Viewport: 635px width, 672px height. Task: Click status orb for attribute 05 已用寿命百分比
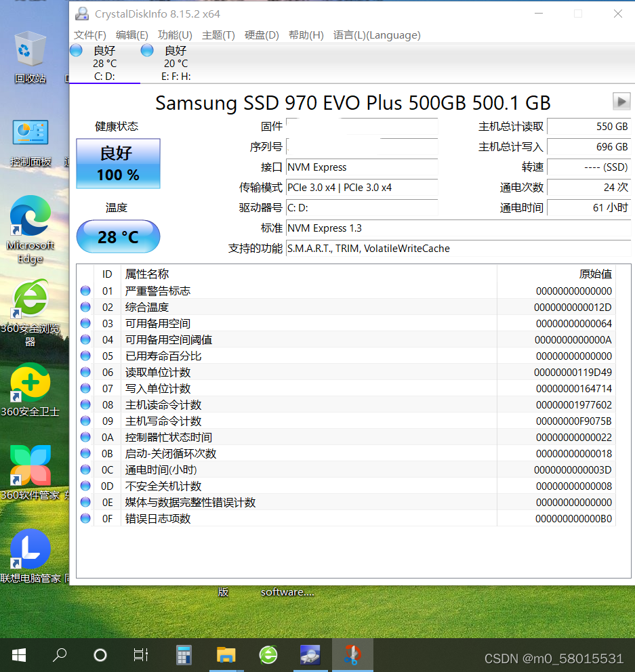click(85, 356)
